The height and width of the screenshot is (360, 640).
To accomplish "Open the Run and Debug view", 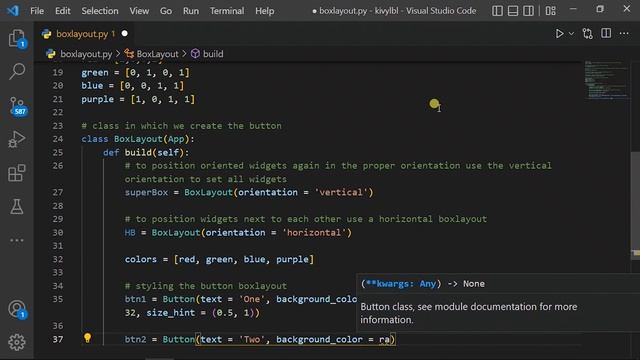I will click(17, 139).
